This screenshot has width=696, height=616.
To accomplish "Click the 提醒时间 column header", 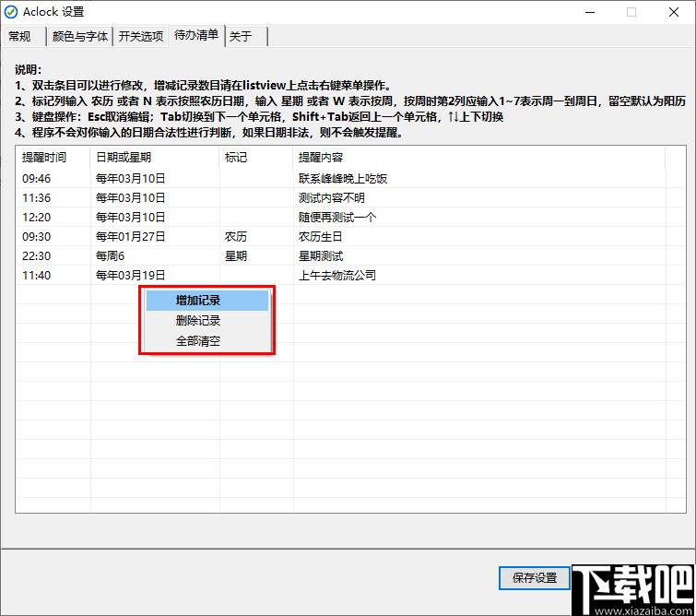I will click(x=53, y=157).
